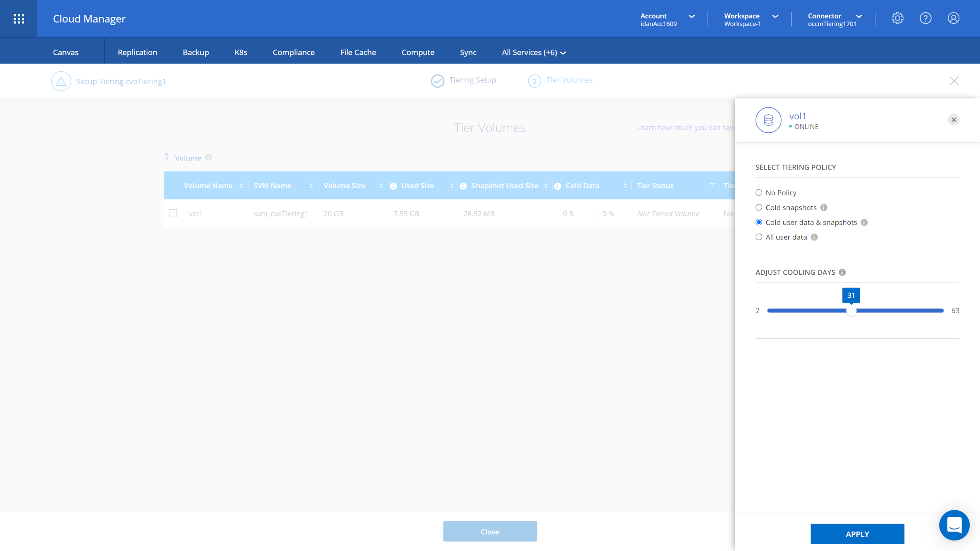Click the help question mark icon

(x=925, y=18)
